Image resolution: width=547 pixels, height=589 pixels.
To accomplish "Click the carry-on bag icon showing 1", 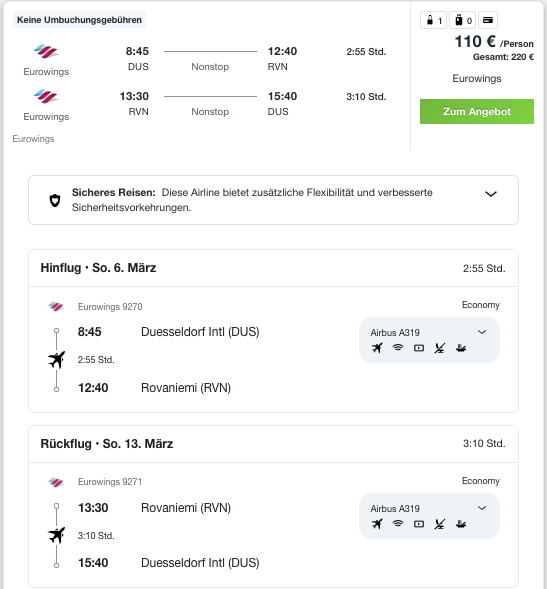I will point(433,20).
